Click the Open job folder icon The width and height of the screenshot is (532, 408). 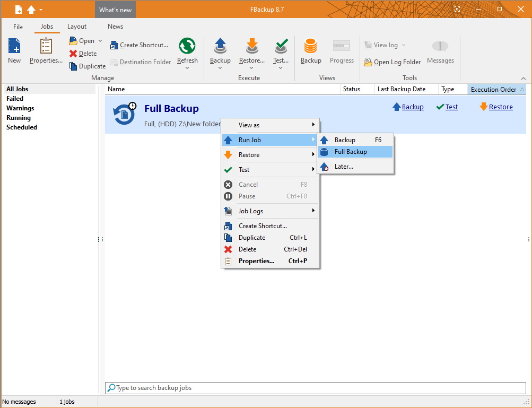pos(73,41)
